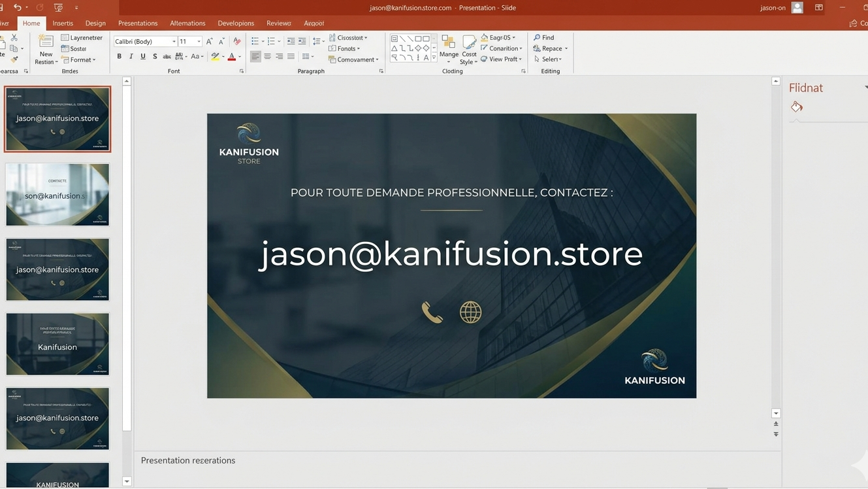Open the Alternations ribbon tab
The height and width of the screenshot is (489, 868).
coord(187,23)
